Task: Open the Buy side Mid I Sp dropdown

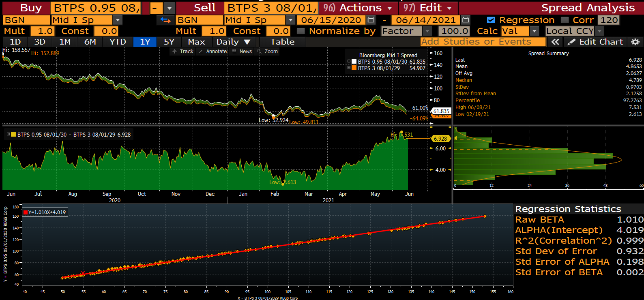Action: coord(118,20)
